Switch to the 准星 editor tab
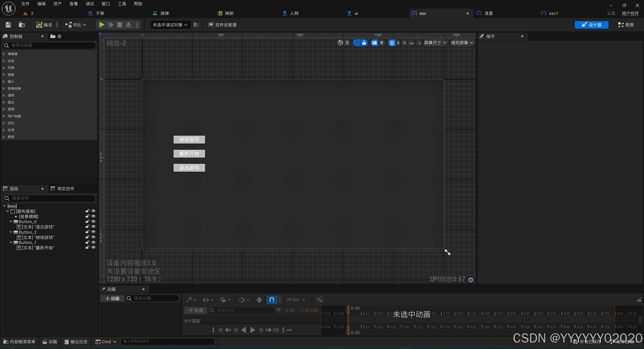Image resolution: width=644 pixels, height=349 pixels. tap(488, 13)
